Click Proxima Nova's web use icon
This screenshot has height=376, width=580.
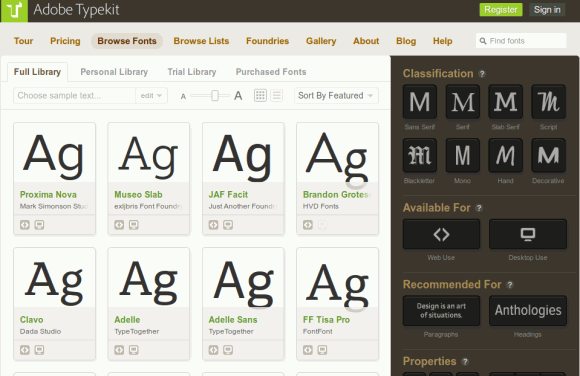point(25,225)
